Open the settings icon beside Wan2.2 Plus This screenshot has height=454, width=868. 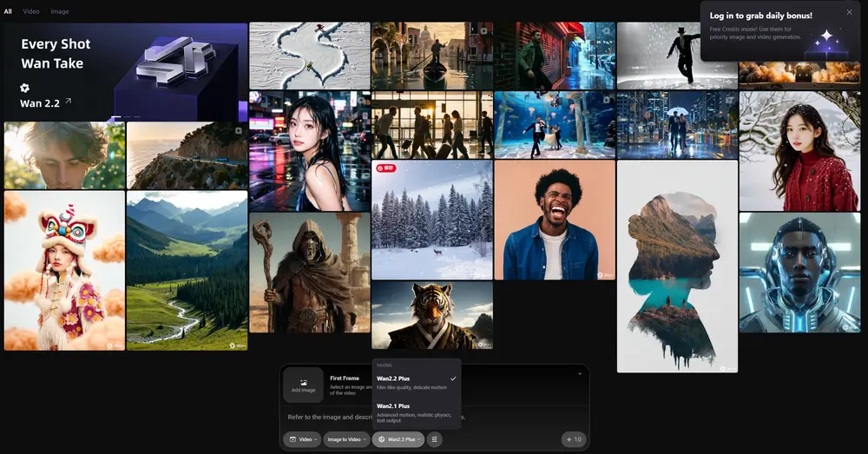(x=434, y=439)
